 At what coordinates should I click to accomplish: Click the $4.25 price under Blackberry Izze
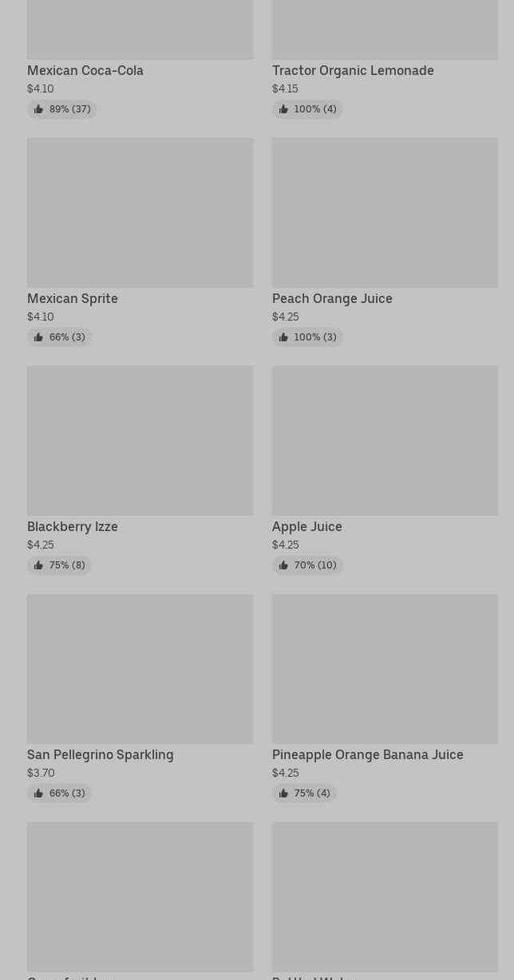coord(41,545)
